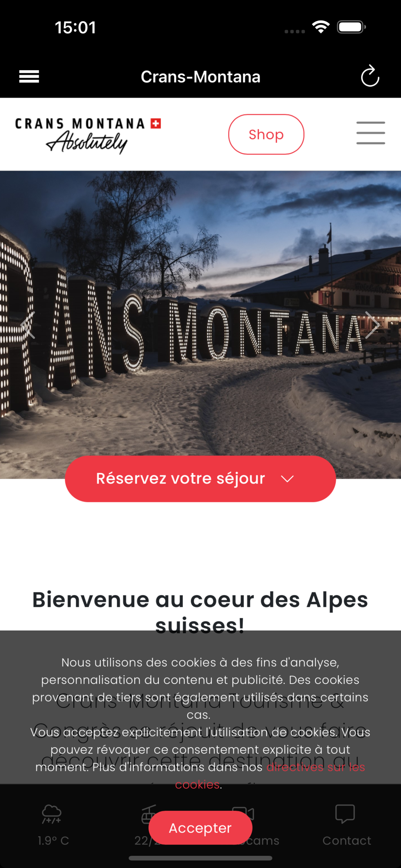Screen dimensions: 401x868
Task: Open the weather tab showing 1.9° C
Action: 53,825
